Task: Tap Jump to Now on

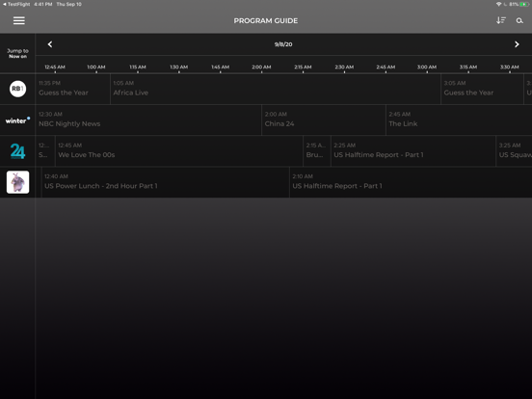Action: [x=17, y=54]
